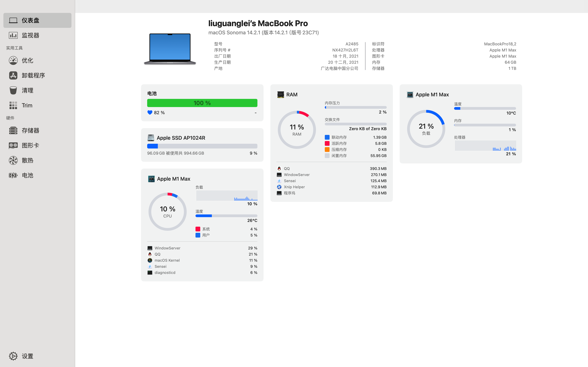Expand the Apple M1 Max CPU section
The height and width of the screenshot is (367, 588).
click(174, 178)
